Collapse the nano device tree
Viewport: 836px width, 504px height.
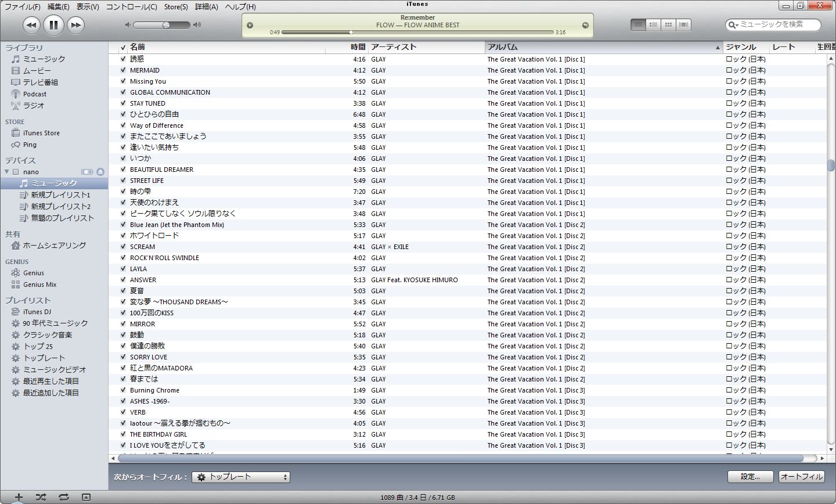point(7,172)
